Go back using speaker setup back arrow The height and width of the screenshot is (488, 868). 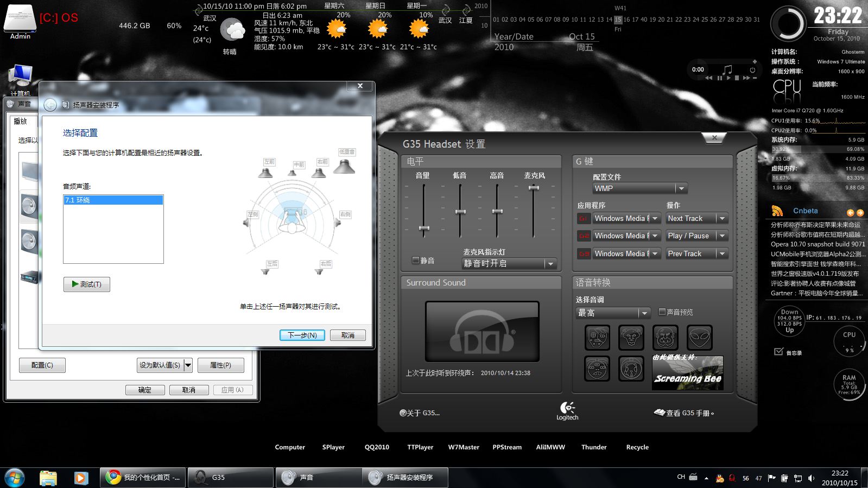click(x=50, y=105)
